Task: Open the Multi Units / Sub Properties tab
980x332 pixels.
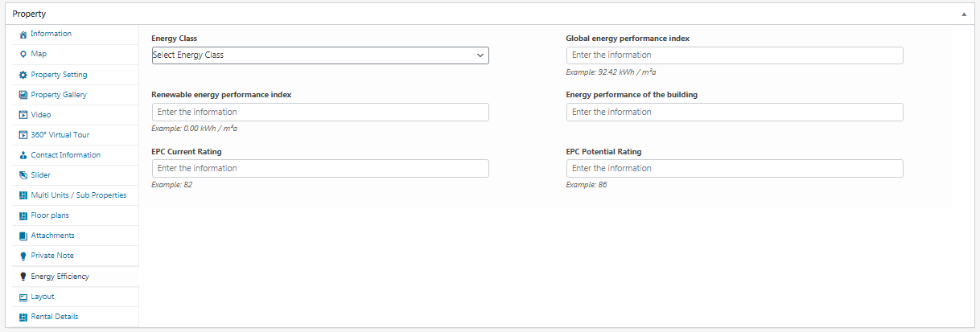Action: tap(76, 195)
